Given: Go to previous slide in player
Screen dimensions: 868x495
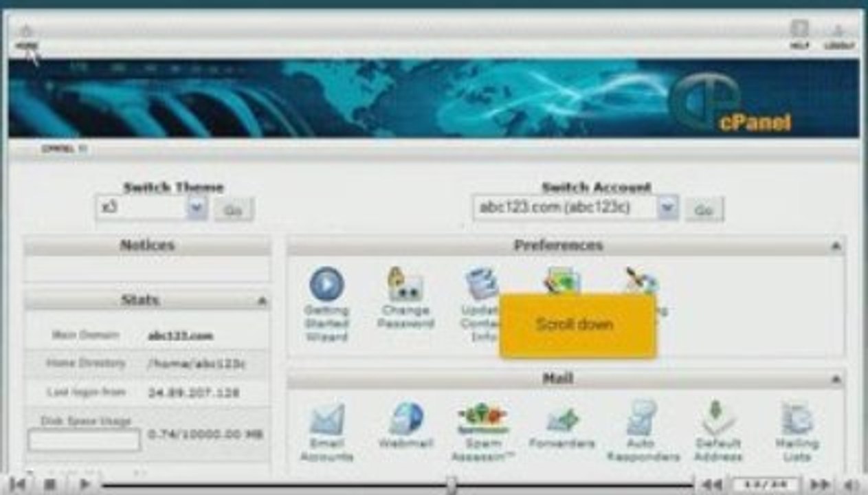Looking at the screenshot, I should (711, 485).
